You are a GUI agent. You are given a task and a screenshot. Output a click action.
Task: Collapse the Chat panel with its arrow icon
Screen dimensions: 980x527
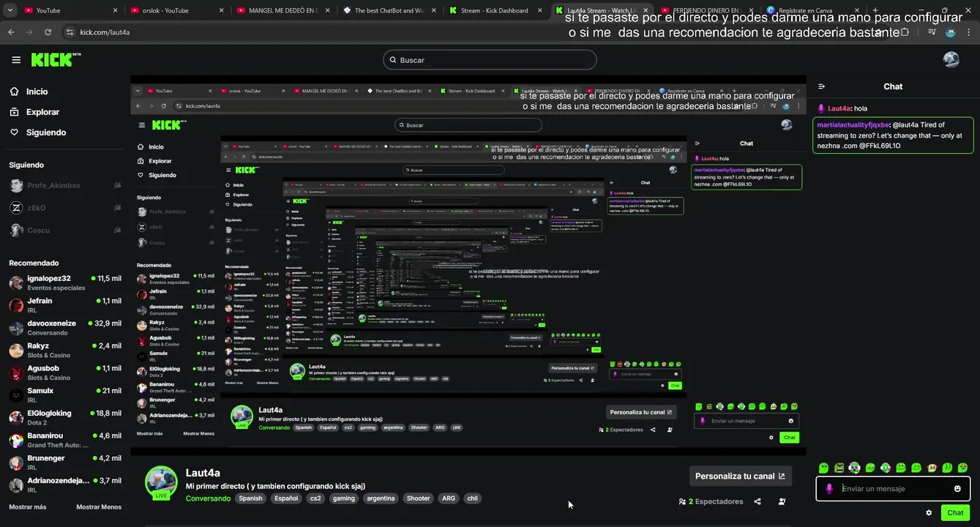[x=822, y=86]
